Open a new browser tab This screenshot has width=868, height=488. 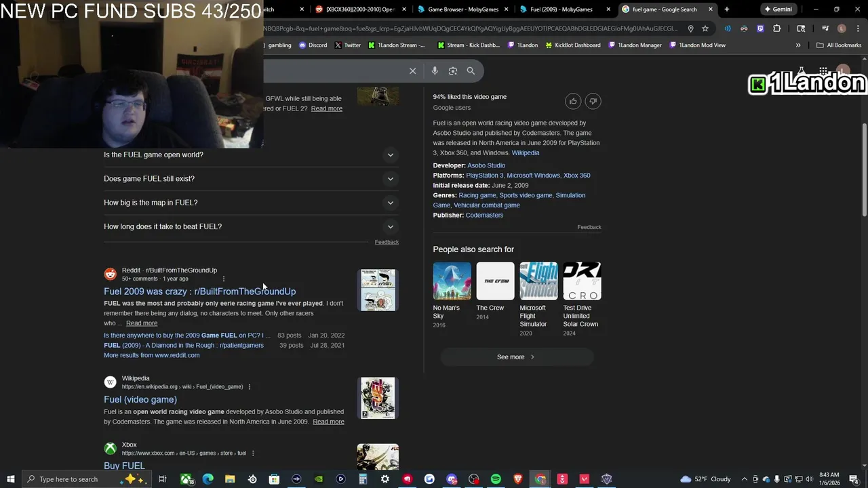(726, 9)
